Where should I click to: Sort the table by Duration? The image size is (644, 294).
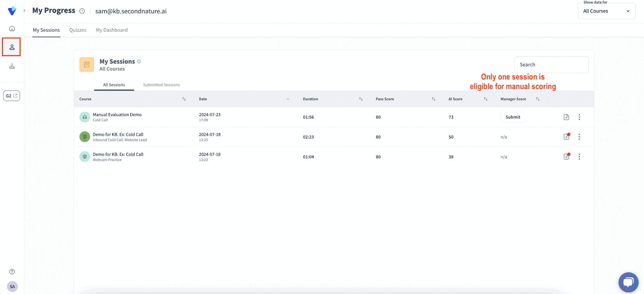click(361, 99)
